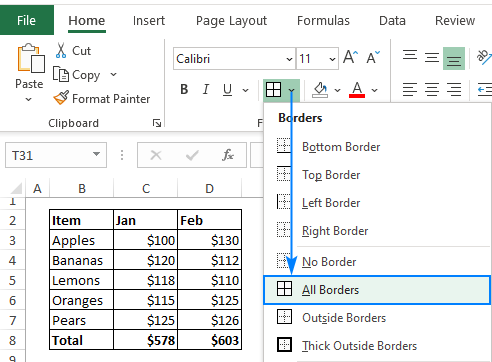Click the highlighted bottom align icon
Image resolution: width=492 pixels, height=362 pixels.
point(454,58)
